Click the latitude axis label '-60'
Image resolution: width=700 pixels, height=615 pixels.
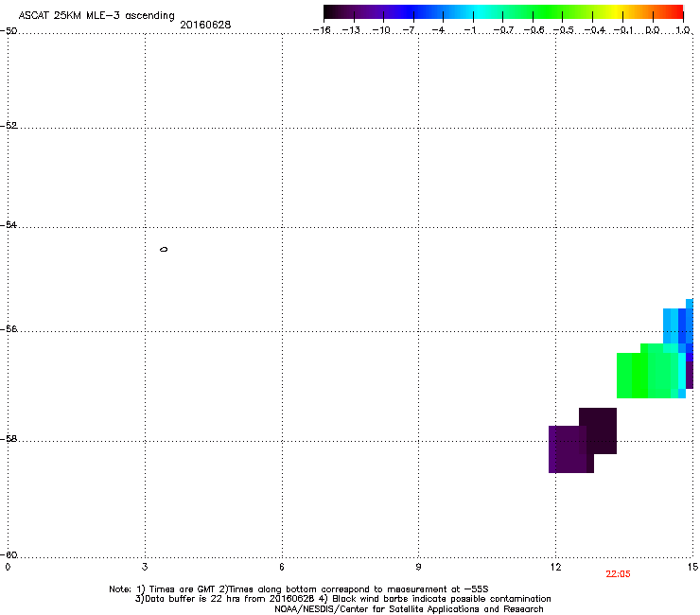(x=9, y=554)
